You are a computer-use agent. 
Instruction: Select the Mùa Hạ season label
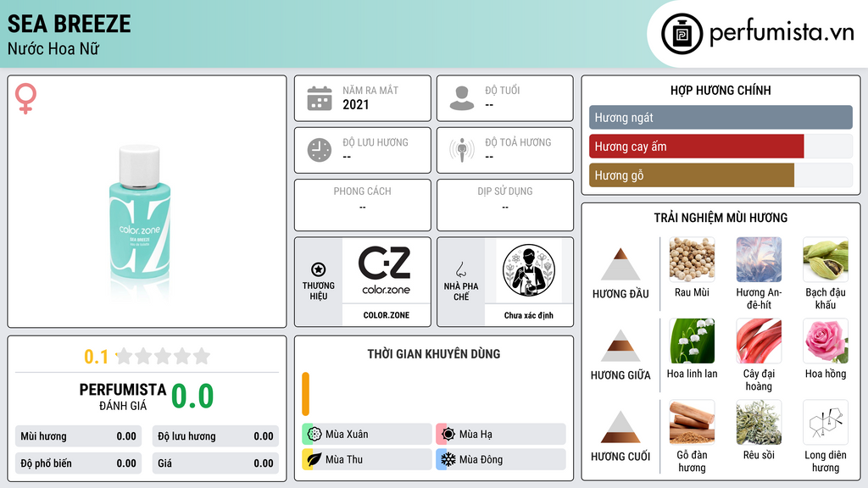pos(476,435)
